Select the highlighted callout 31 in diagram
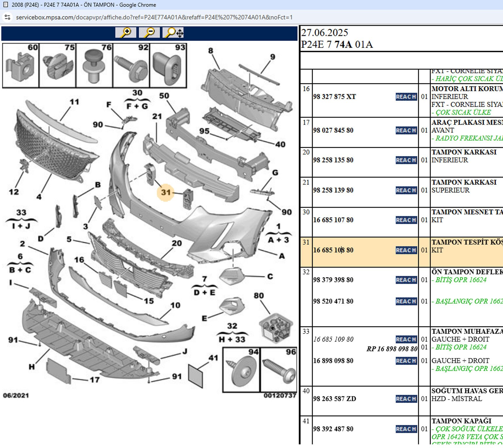503x448 pixels. click(x=166, y=192)
